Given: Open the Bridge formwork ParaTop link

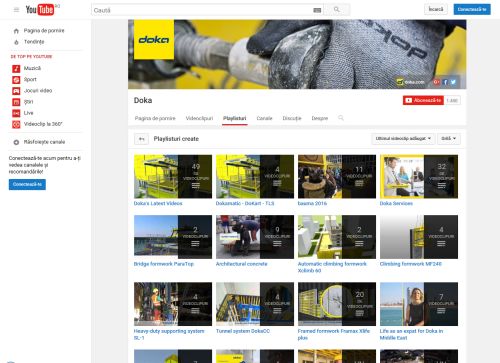Looking at the screenshot, I should click(164, 264).
